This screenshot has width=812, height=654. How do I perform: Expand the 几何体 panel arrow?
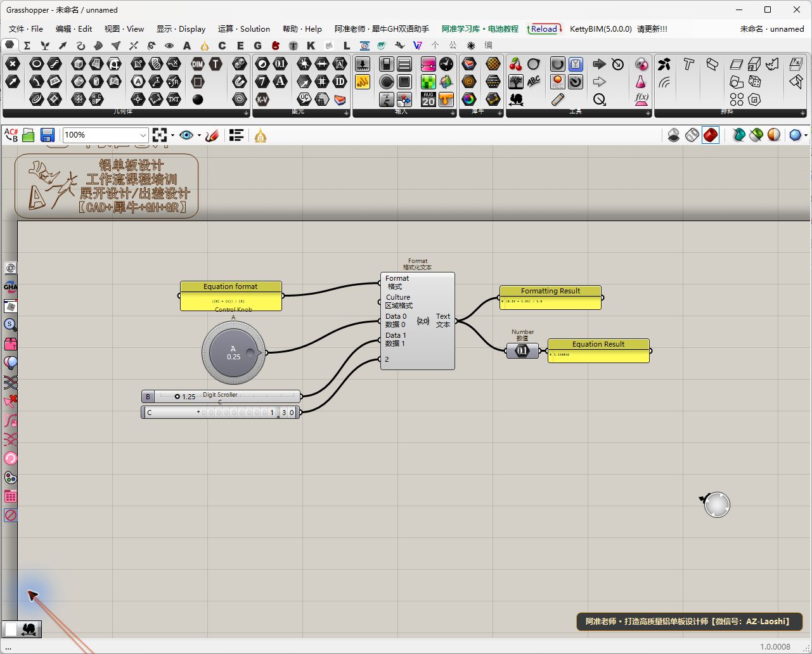[247, 113]
